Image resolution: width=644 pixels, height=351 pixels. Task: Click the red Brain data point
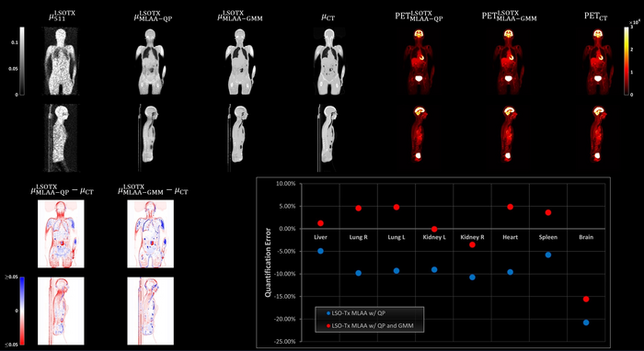click(x=586, y=299)
